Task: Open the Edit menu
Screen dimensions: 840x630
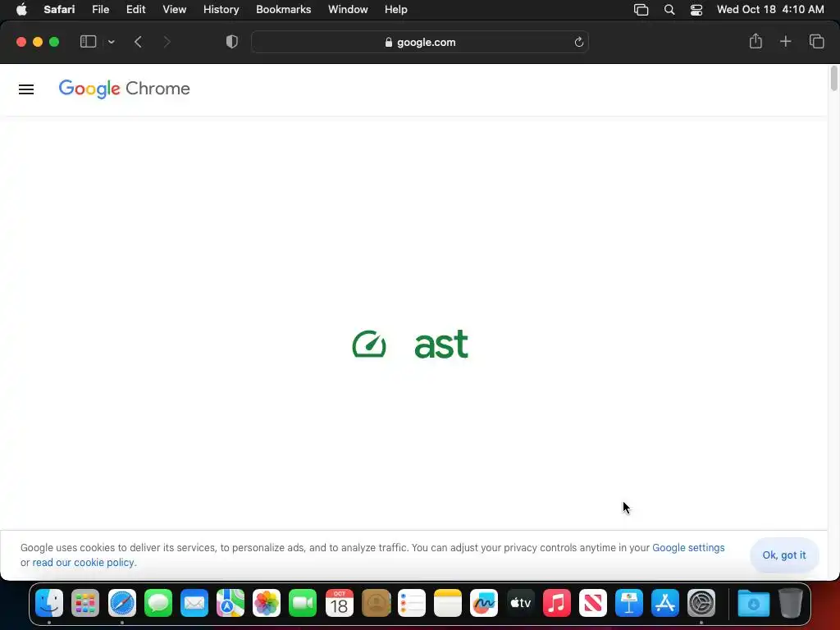Action: [x=135, y=10]
